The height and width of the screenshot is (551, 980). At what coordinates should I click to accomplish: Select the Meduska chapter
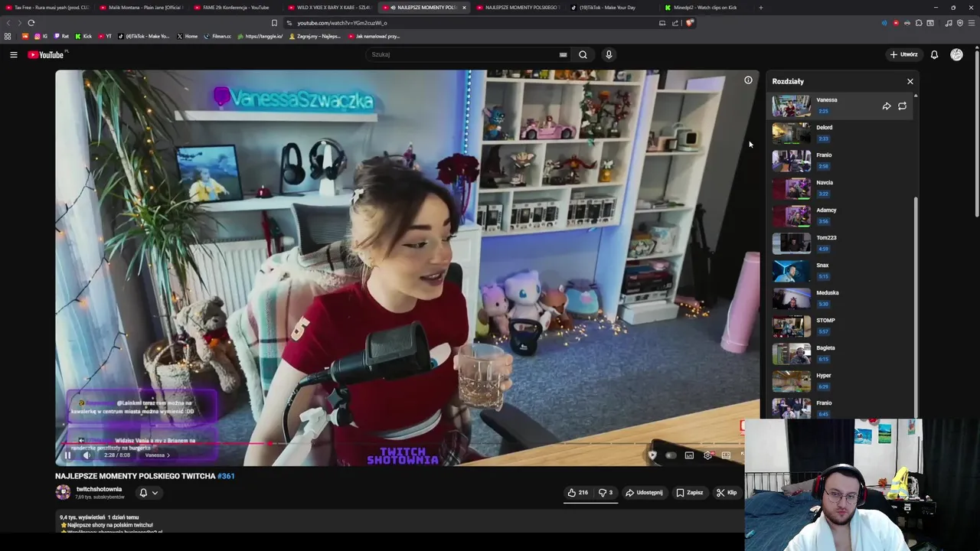[841, 298]
